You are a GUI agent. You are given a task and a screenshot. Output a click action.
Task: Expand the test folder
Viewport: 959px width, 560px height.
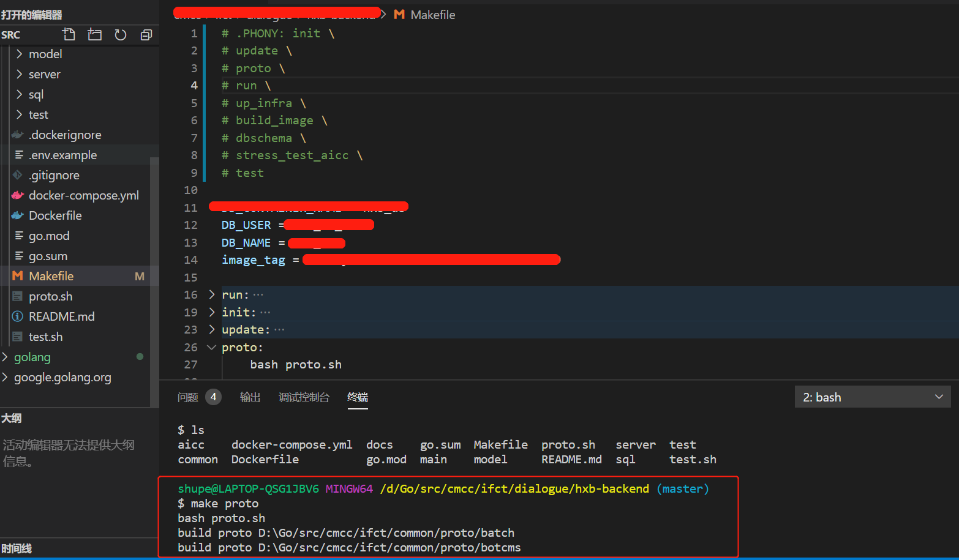(x=19, y=114)
